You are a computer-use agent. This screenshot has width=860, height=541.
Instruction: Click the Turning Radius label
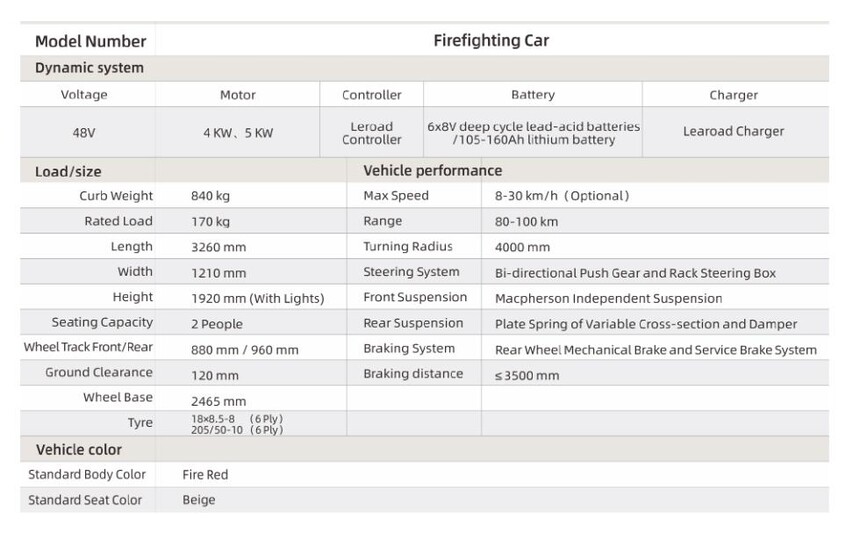coord(408,247)
